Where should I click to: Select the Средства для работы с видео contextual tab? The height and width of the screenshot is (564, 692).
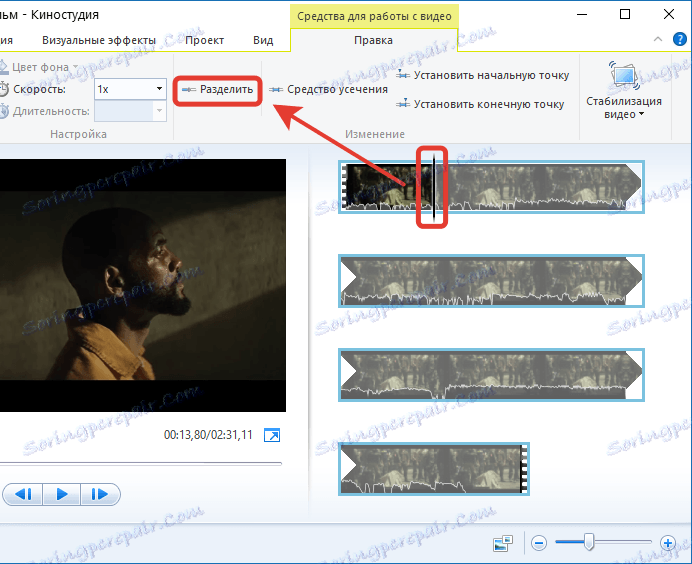[x=374, y=16]
